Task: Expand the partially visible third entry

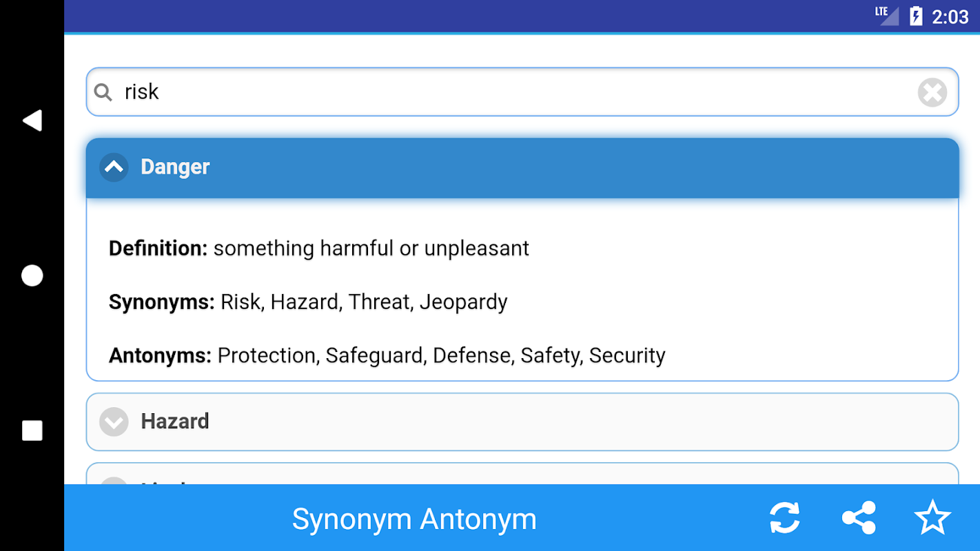Action: point(114,478)
